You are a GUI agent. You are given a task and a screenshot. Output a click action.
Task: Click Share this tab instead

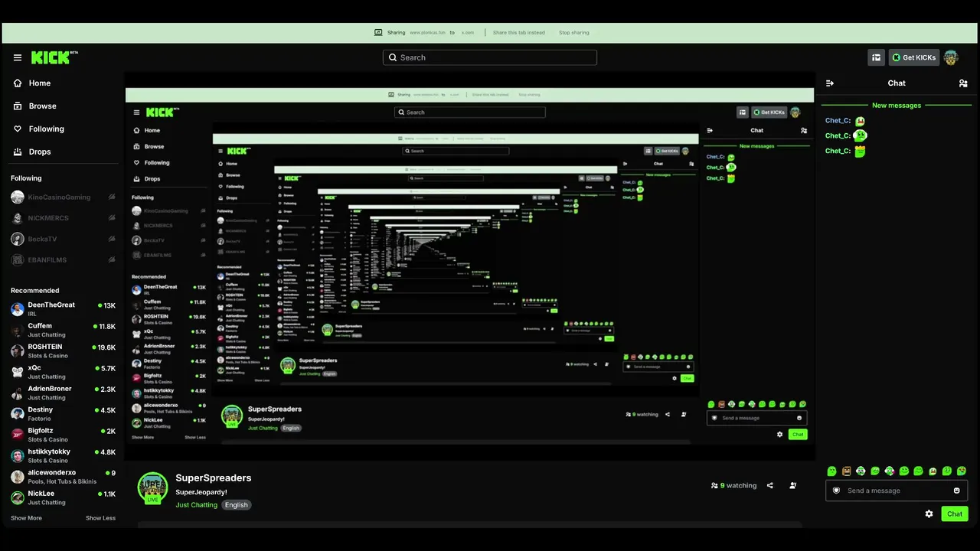519,33
